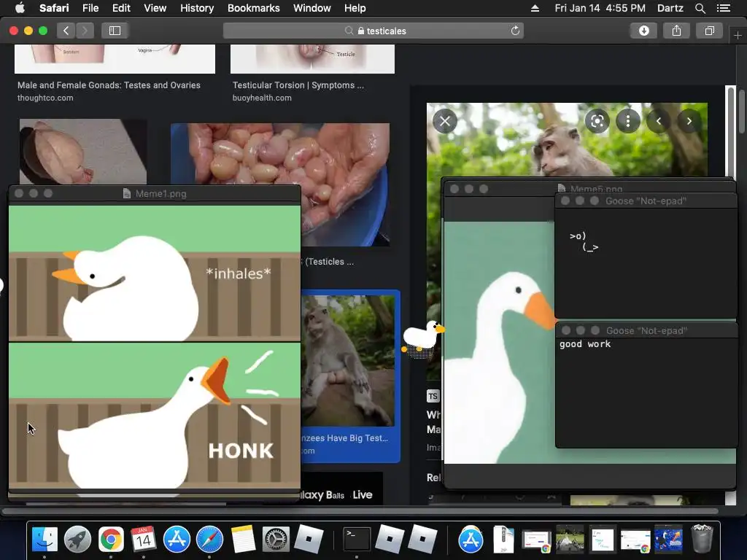Open Launchpad rocket icon in the Dock

77,540
